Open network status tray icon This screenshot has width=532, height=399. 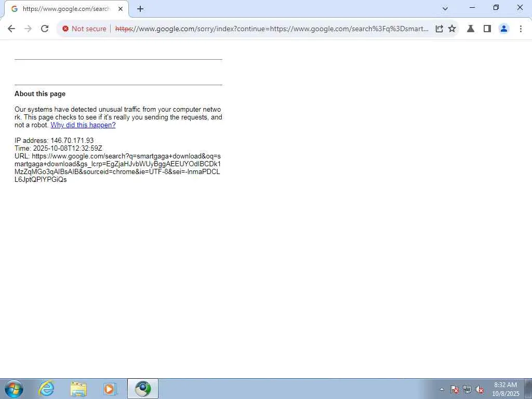467,389
